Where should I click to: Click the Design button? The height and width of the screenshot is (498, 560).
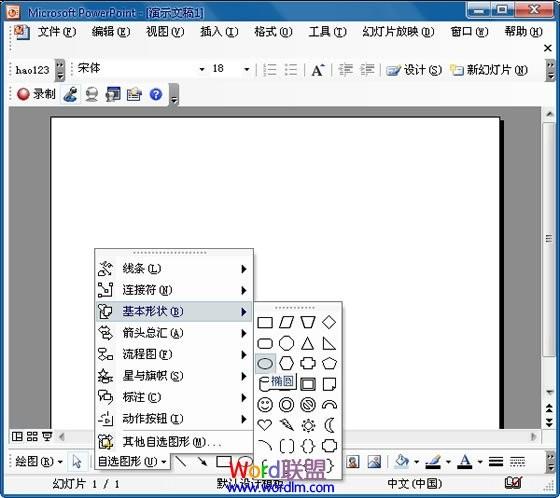[414, 70]
